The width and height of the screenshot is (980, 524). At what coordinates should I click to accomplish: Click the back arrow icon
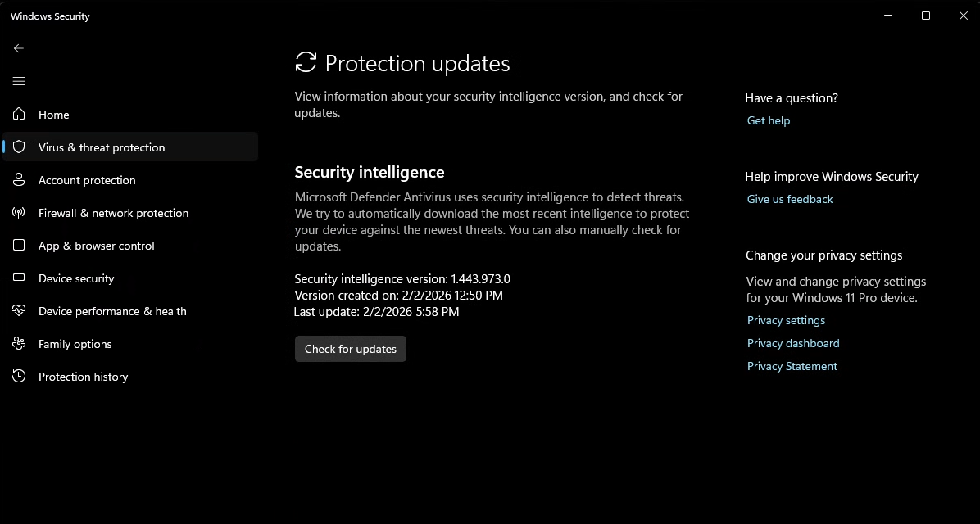click(x=19, y=48)
